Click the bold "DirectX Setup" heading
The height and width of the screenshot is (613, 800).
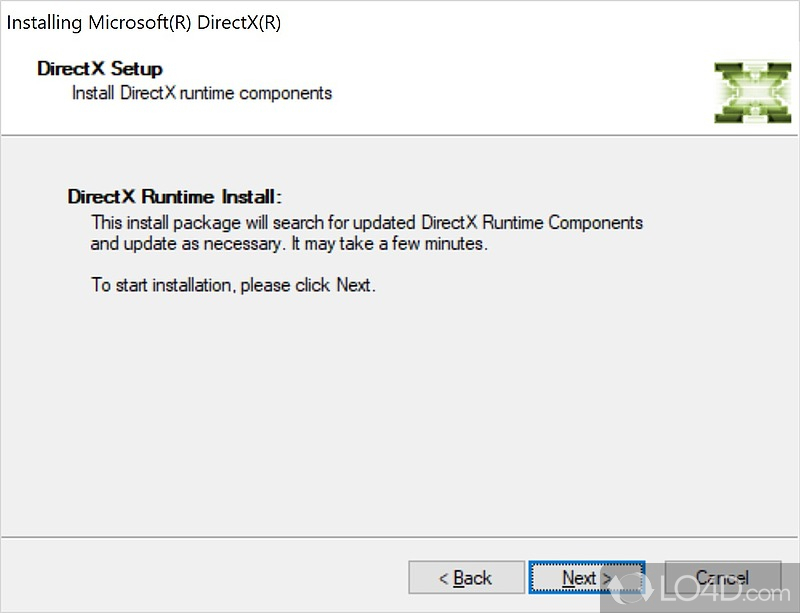(100, 69)
